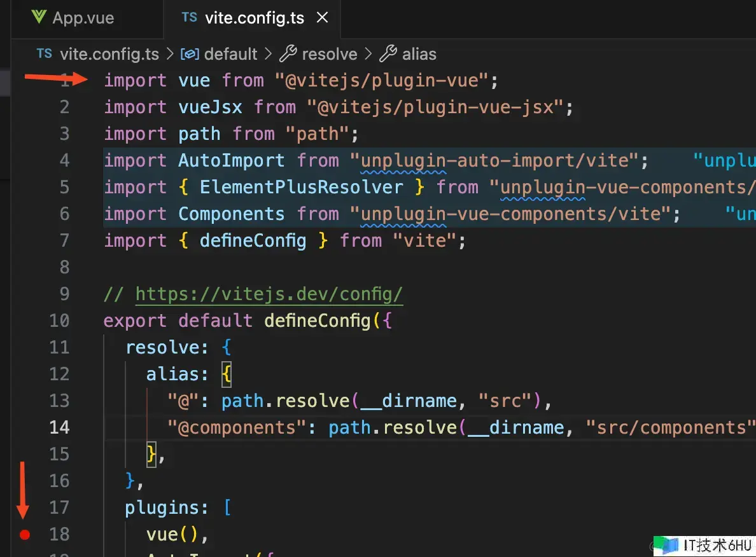756x557 pixels.
Task: Click the wrench icon before breadcrumb 'resolve'
Action: [288, 54]
